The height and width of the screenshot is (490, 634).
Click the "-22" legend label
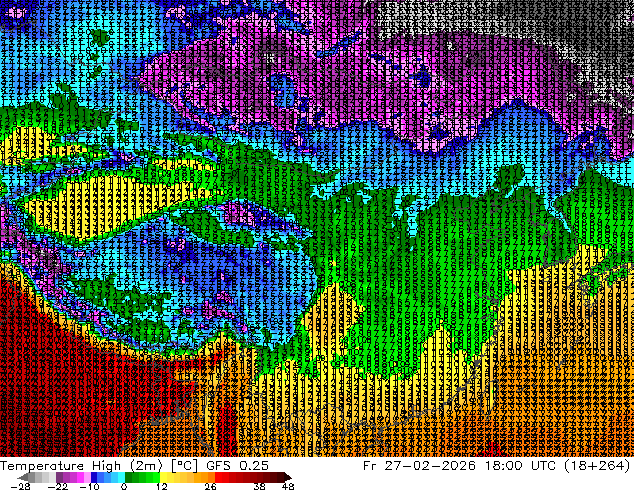[57, 486]
